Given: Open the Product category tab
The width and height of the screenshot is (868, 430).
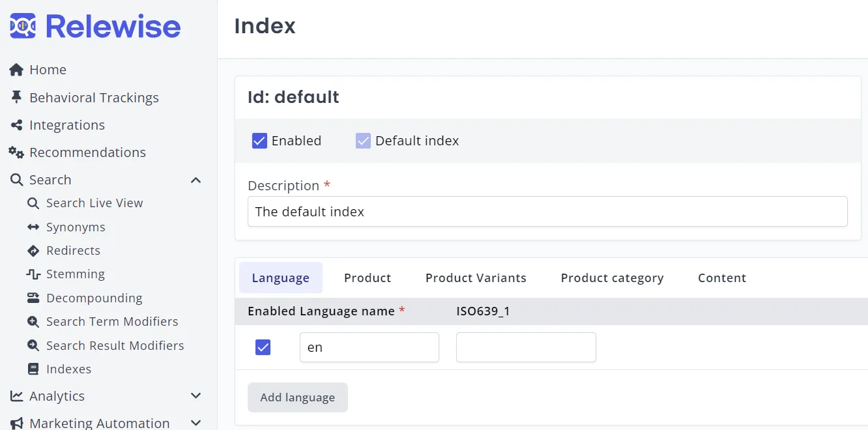Looking at the screenshot, I should 612,278.
